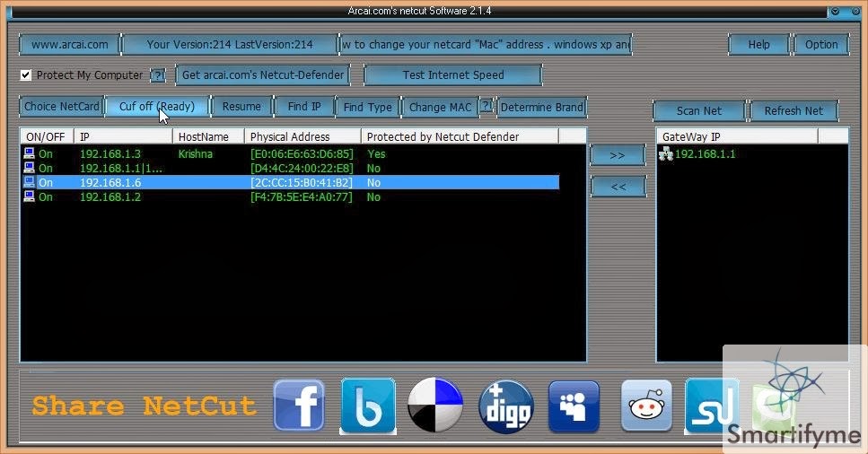The image size is (868, 454).
Task: Click MAC address [2C:CC:15:B0:41:B2]
Action: coord(301,183)
